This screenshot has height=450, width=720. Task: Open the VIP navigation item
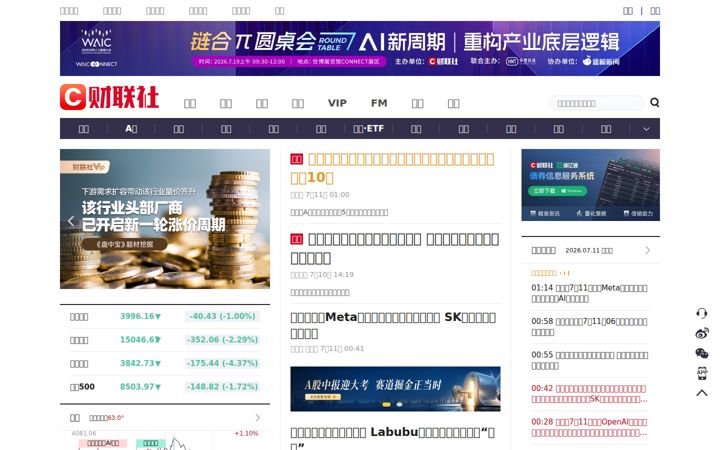coord(337,103)
